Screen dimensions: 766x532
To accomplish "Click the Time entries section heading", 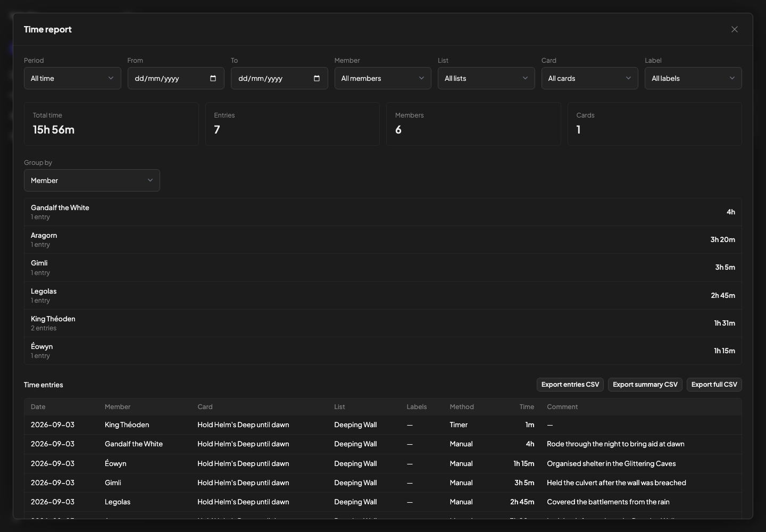I will [44, 385].
